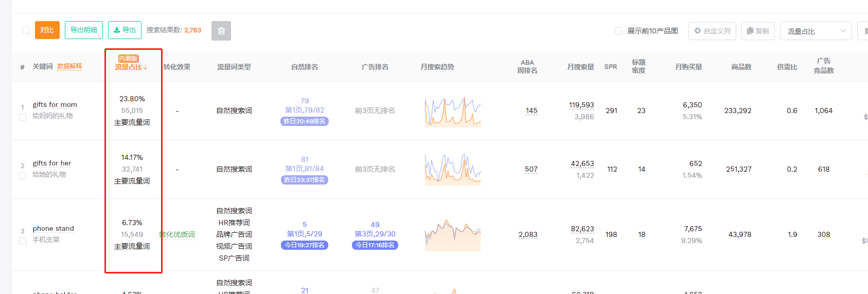Check the phone stand row checkbox
Viewport: 868px width, 294px height.
23,241
